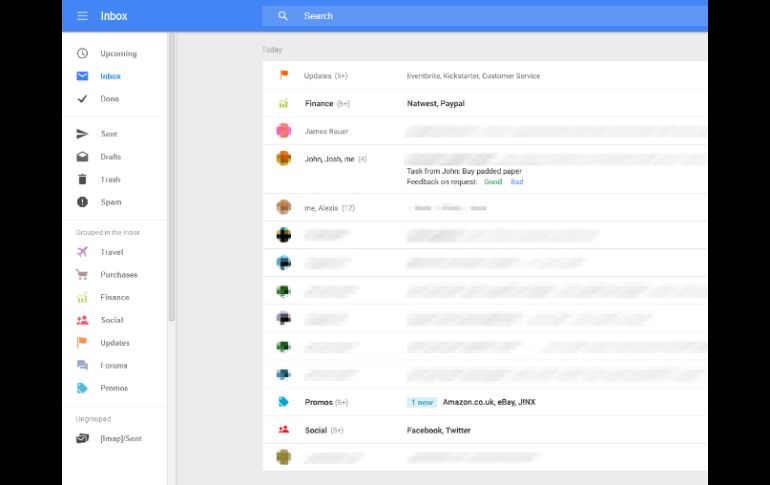Click the Spam warning icon
The image size is (770, 485).
point(82,202)
